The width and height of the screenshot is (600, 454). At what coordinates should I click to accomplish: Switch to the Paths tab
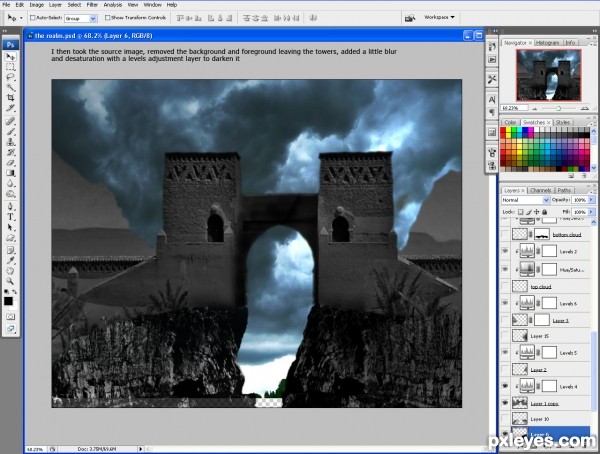(564, 190)
